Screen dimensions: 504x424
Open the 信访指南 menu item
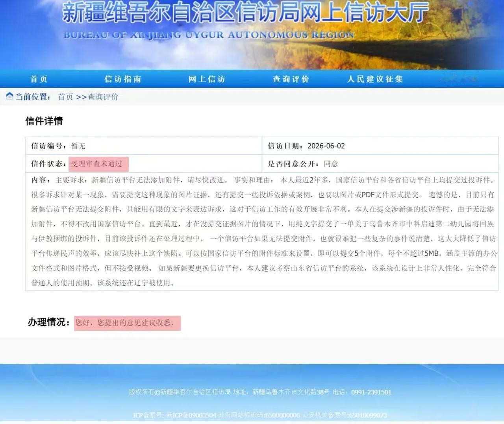point(123,79)
